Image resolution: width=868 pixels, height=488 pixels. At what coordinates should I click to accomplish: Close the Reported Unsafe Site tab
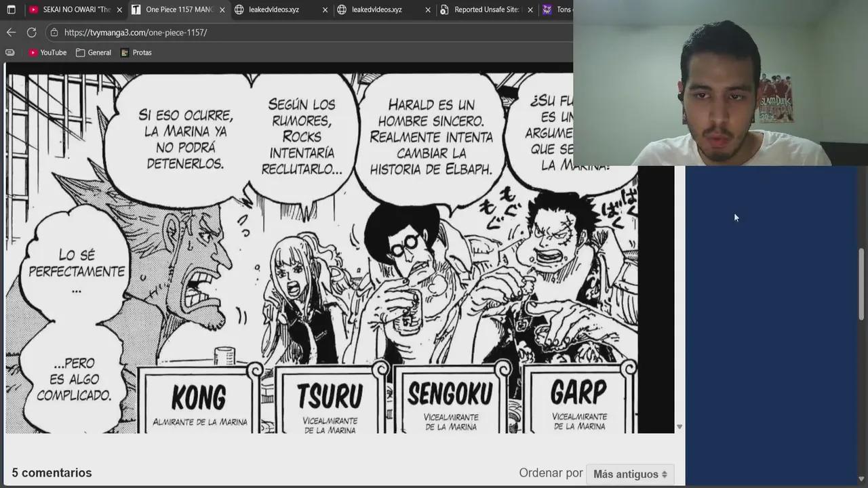pyautogui.click(x=530, y=9)
